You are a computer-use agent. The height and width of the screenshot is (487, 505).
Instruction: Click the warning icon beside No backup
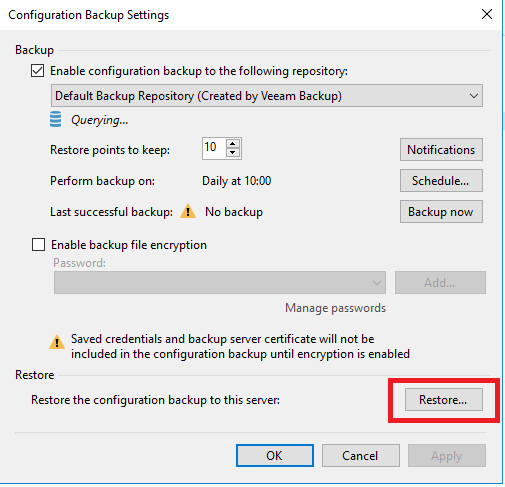(188, 211)
